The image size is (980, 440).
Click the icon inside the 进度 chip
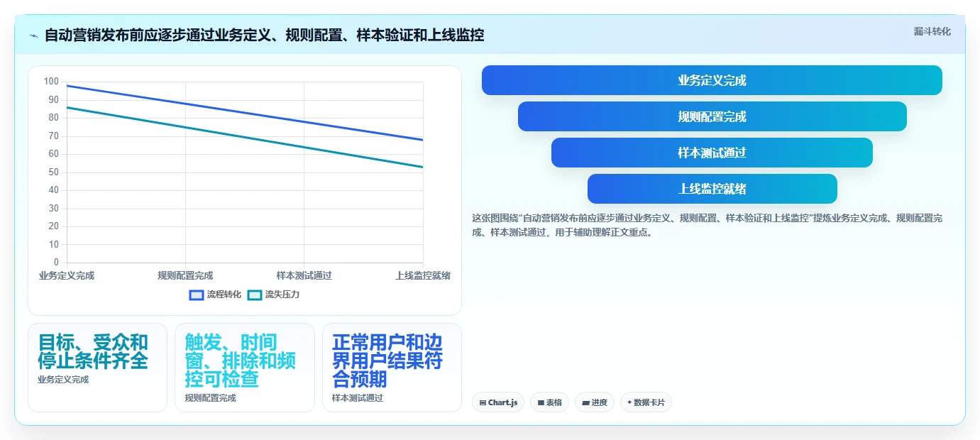tap(585, 402)
